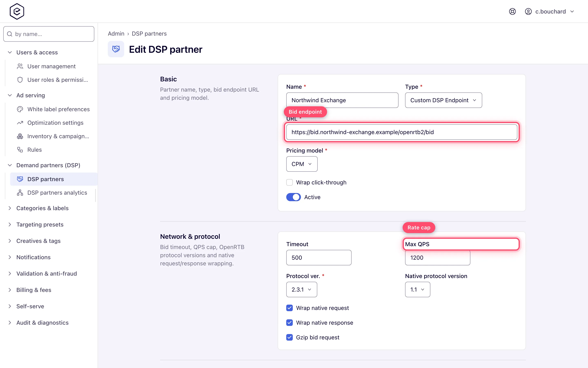The width and height of the screenshot is (588, 368).
Task: Expand Creatives & tags section
Action: (10, 241)
